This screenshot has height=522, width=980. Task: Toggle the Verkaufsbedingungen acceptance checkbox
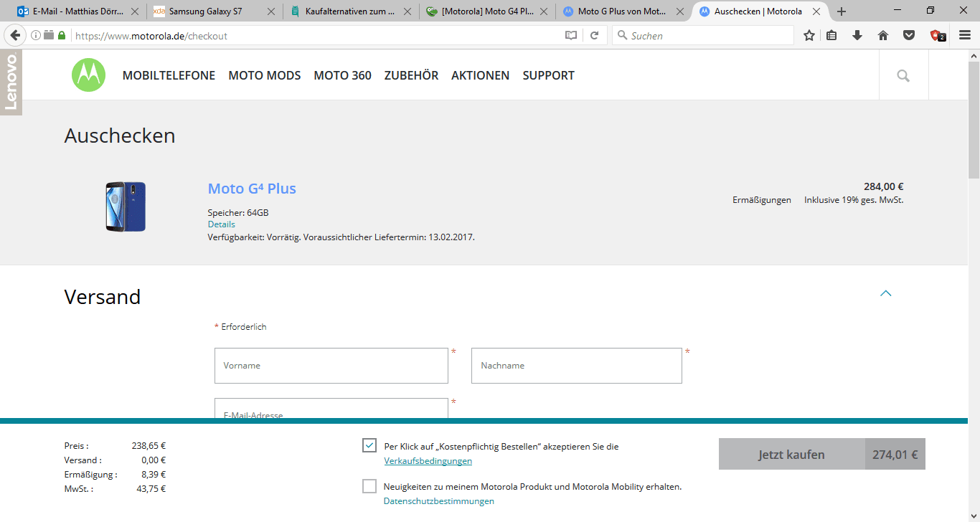(x=369, y=445)
